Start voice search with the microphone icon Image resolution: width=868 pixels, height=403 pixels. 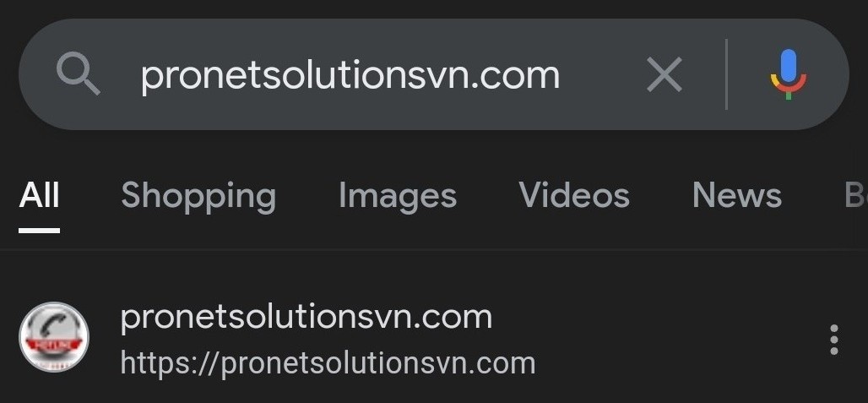click(789, 74)
